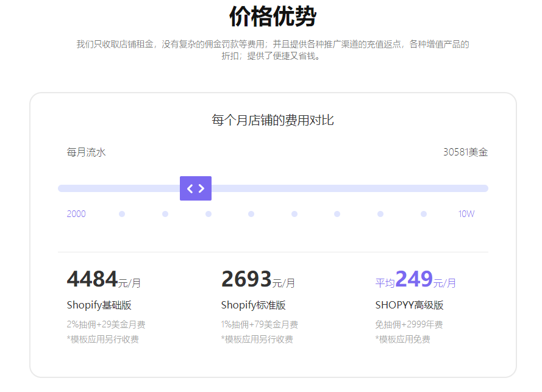Click the first dot marker after 2000

click(x=122, y=214)
